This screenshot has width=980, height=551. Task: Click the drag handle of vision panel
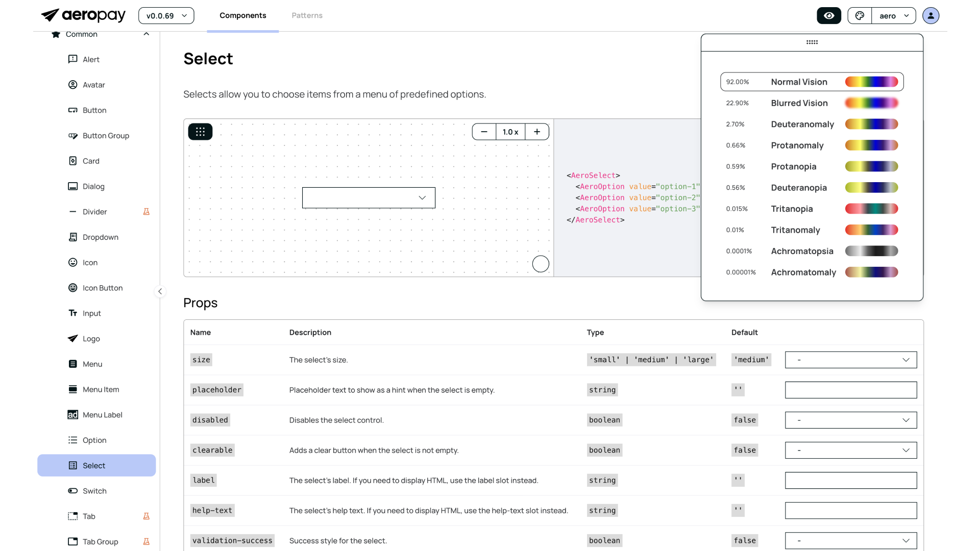[x=812, y=42]
